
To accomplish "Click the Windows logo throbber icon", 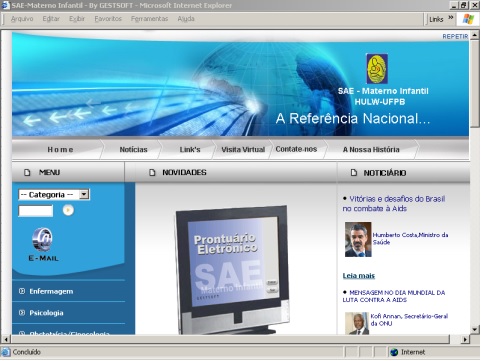I will 468,19.
